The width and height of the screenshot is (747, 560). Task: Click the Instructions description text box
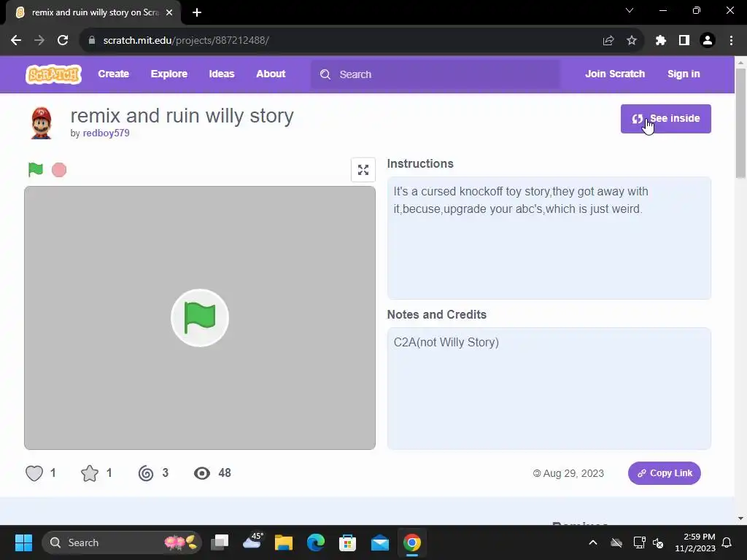click(x=549, y=238)
